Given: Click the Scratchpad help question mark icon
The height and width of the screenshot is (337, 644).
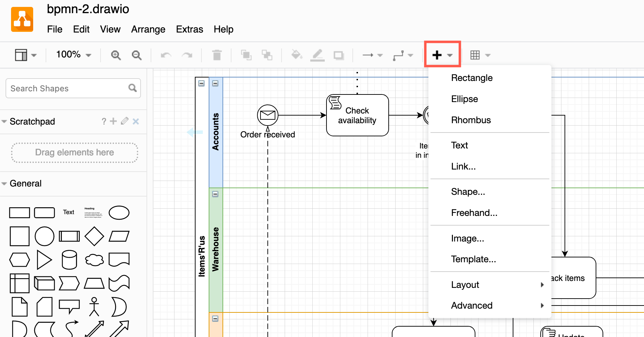Looking at the screenshot, I should (x=104, y=121).
